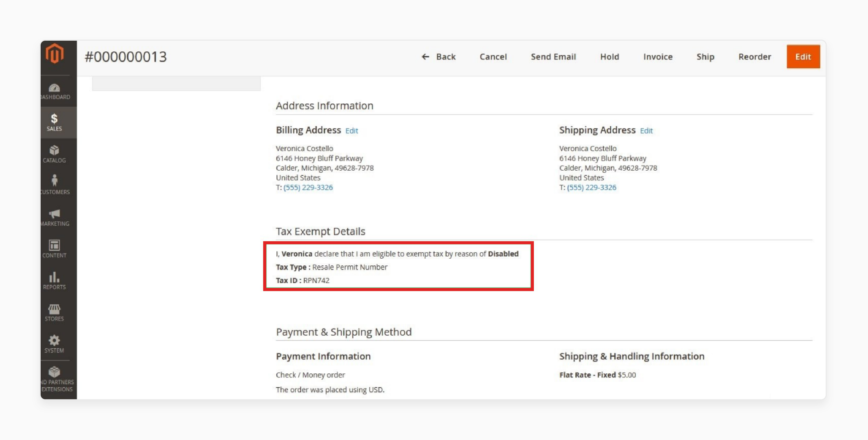Image resolution: width=868 pixels, height=440 pixels.
Task: Click the billing phone number link
Action: [x=308, y=187]
